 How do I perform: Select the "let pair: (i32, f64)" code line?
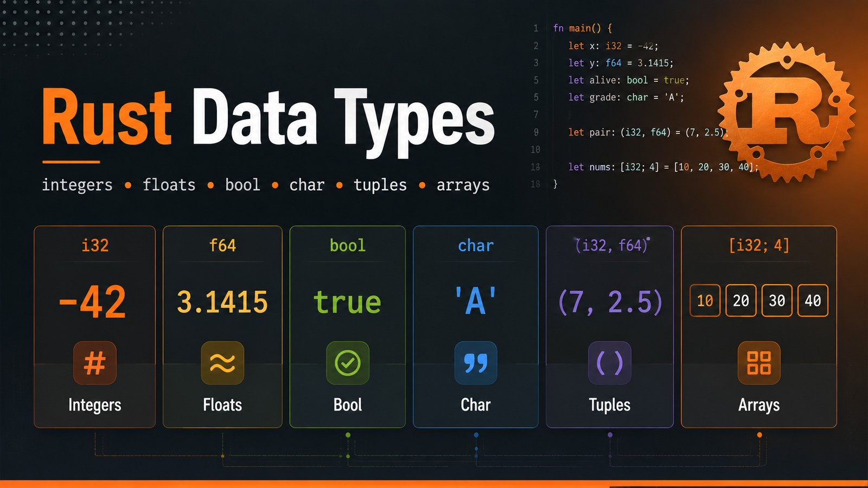pos(648,132)
